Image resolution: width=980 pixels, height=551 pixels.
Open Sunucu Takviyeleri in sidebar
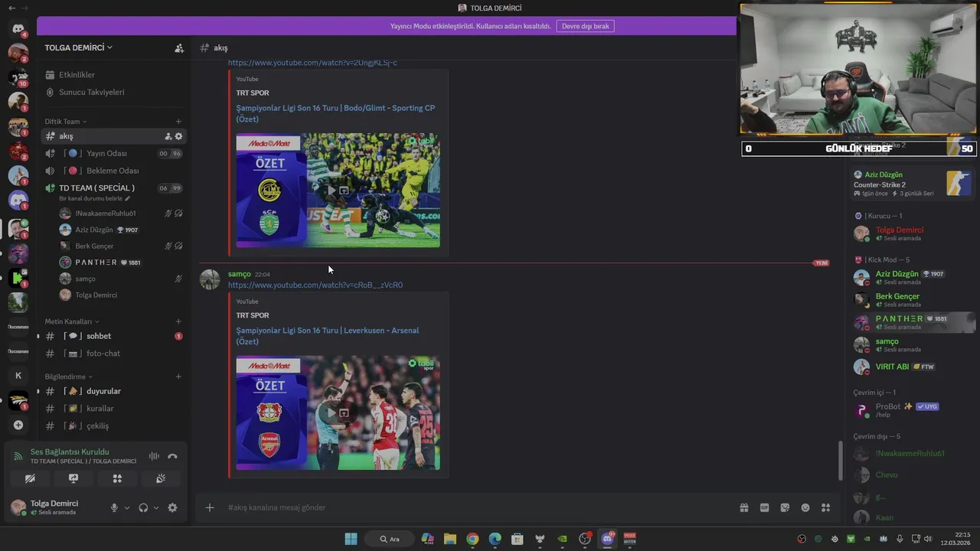coord(113,92)
